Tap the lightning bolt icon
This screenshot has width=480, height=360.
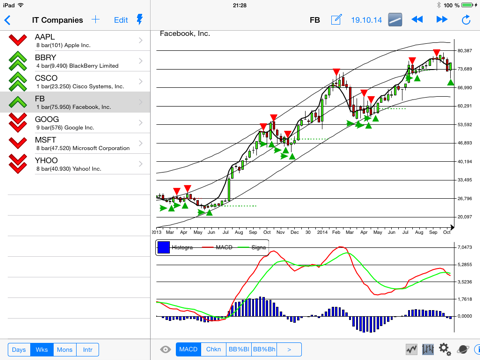point(140,19)
